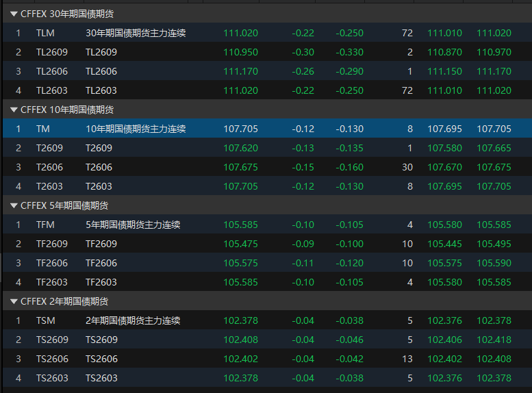Viewport: 532px width, 393px height.
Task: Click 10年期国债期货主力连续 name
Action: pos(136,129)
